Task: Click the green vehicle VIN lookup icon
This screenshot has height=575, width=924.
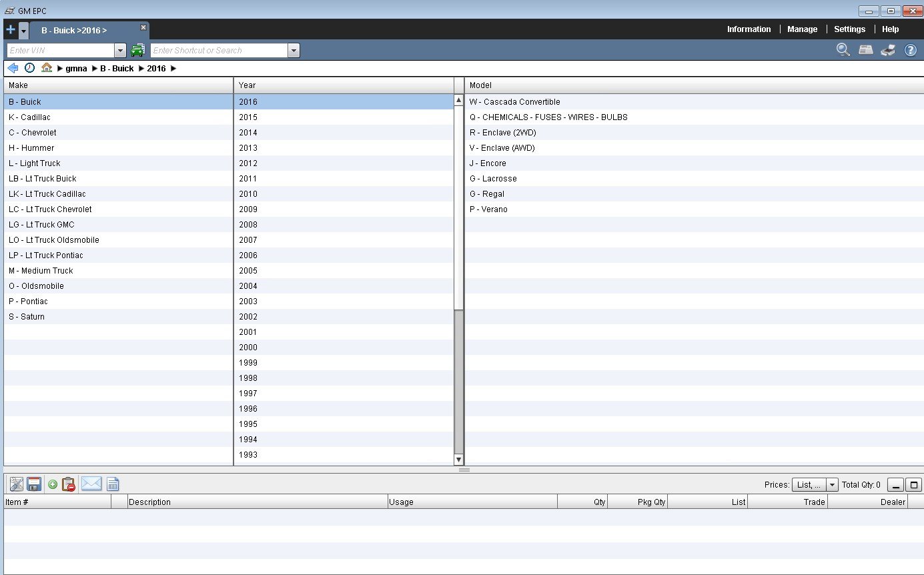Action: point(137,50)
